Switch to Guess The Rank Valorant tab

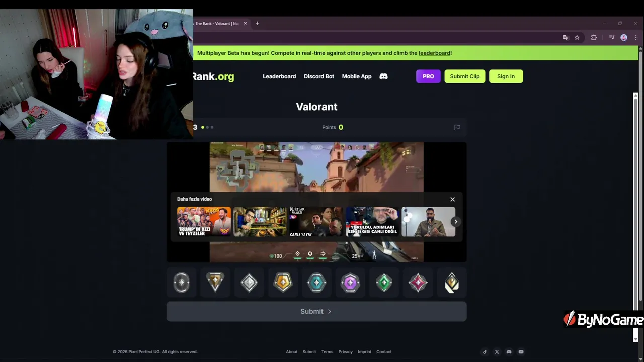[x=217, y=23]
